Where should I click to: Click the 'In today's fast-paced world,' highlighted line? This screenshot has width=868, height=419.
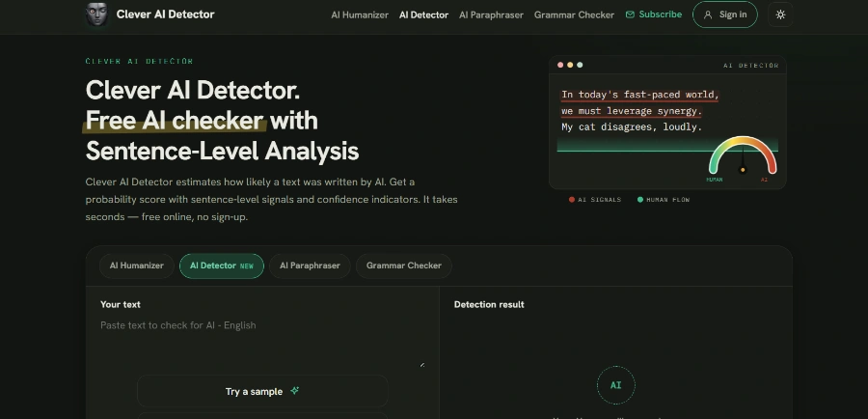point(640,95)
